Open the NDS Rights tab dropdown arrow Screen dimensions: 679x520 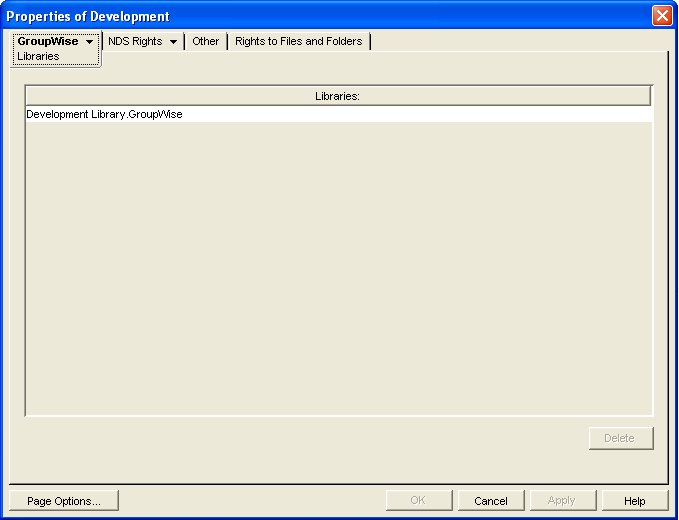(x=173, y=42)
